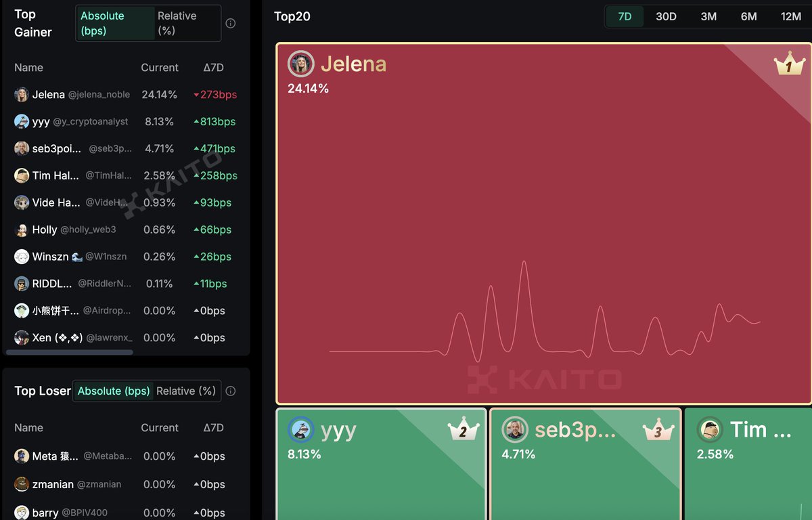812x520 pixels.
Task: Sort Top Gainer by Current column
Action: point(160,68)
